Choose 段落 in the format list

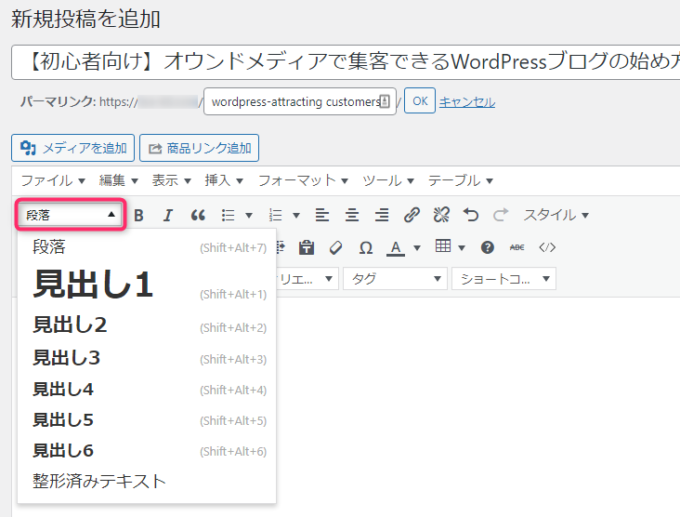point(147,247)
